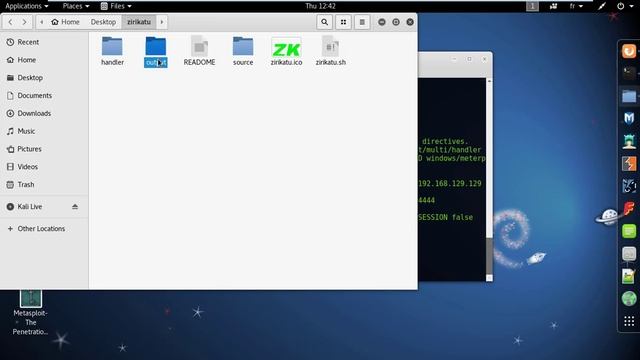Screen dimensions: 640x360
Task: Click the workspace 1 indicator
Action: (x=532, y=6)
